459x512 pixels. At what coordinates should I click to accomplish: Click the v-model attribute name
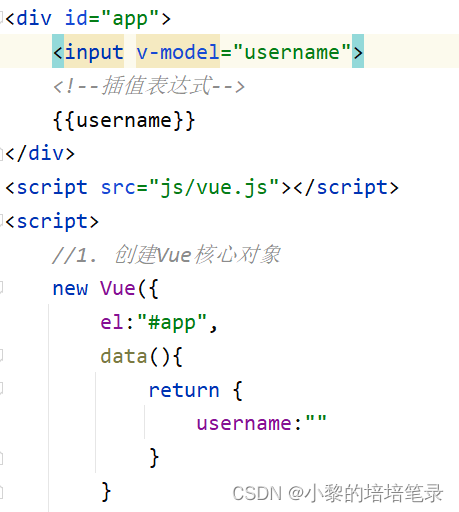coord(178,52)
